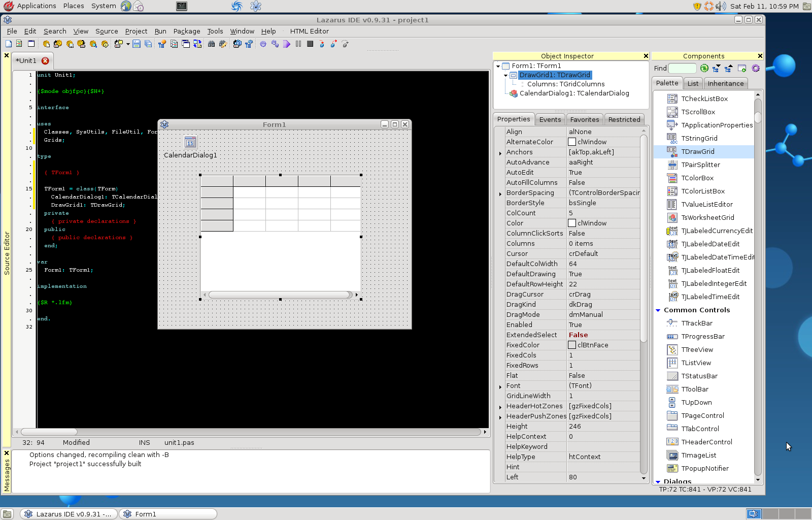Click the View Forms stacked windows icon
The image size is (812, 520).
185,44
